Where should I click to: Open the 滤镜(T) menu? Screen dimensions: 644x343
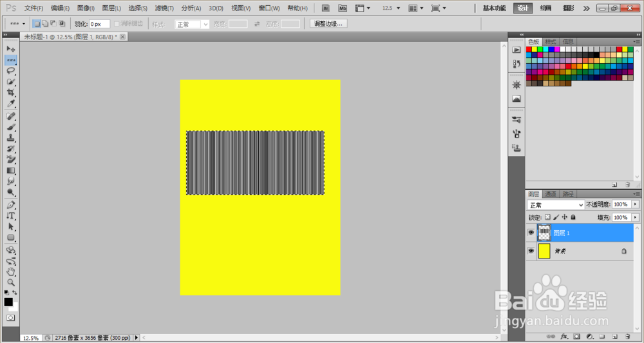coord(164,8)
